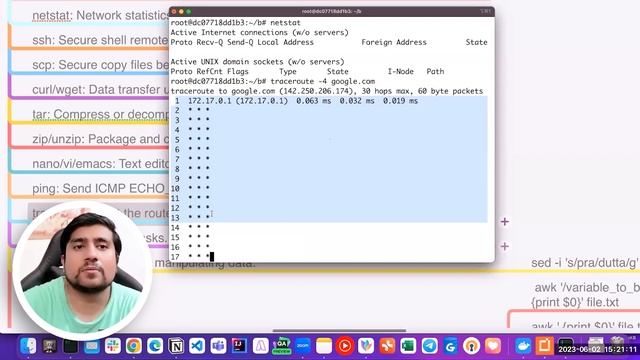Select the nano/vi/emacs: Text editors node

[100, 164]
